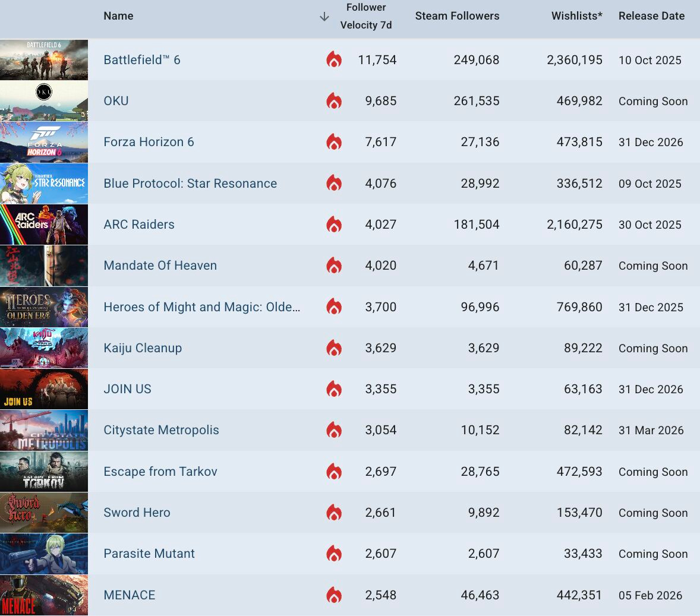700x616 pixels.
Task: Click the sort descending arrow in header
Action: (x=324, y=17)
